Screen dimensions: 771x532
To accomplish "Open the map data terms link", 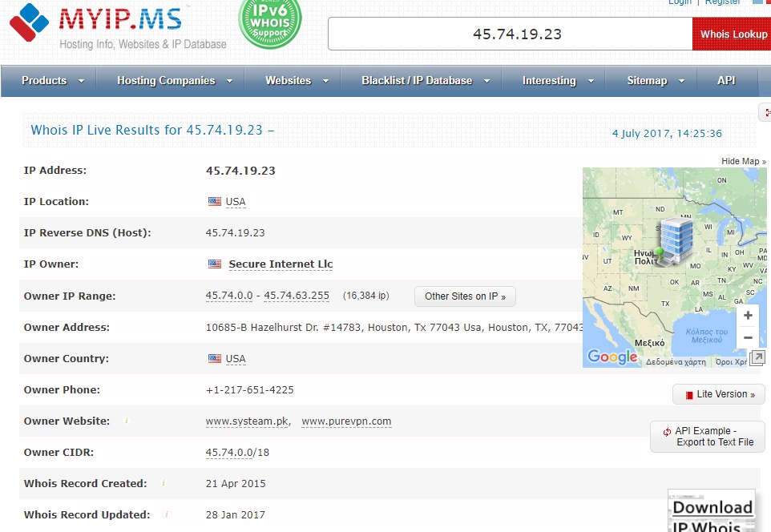I will tap(731, 362).
